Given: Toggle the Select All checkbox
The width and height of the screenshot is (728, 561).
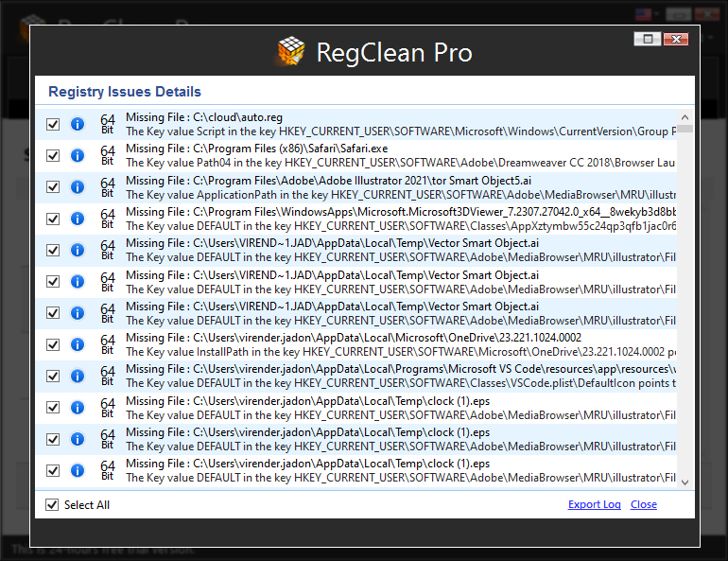Looking at the screenshot, I should click(x=52, y=504).
